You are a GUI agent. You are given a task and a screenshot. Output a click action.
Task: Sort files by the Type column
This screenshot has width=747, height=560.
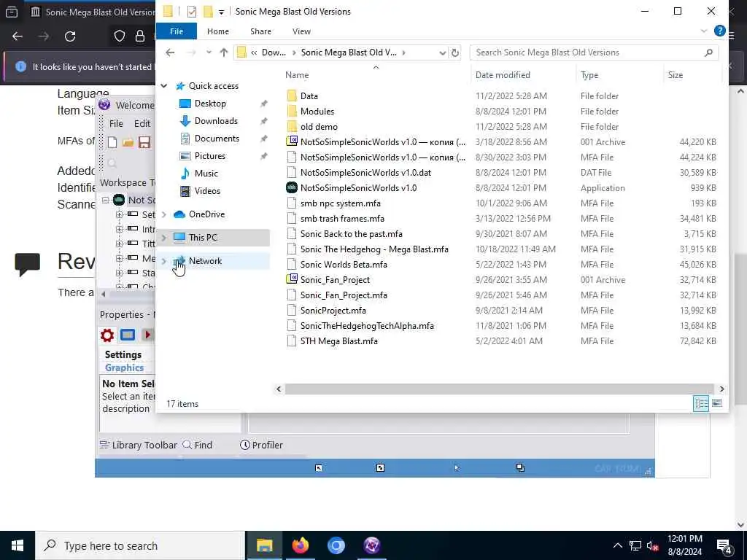coord(589,75)
